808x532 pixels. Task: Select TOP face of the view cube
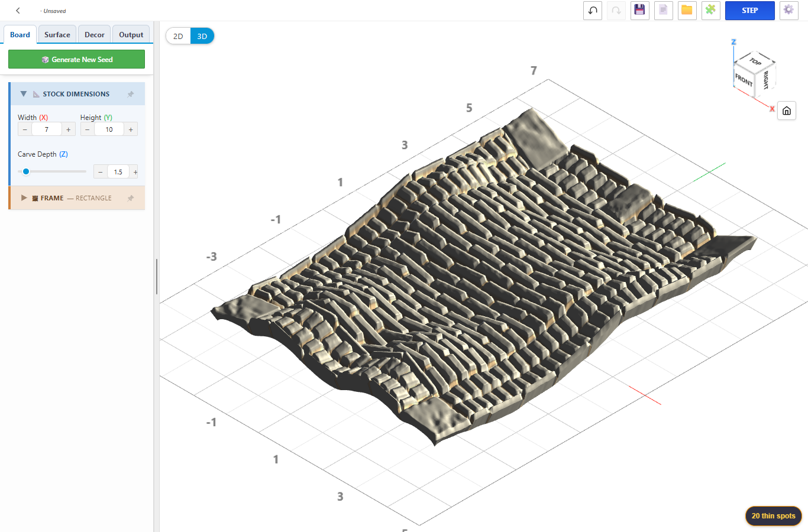[755, 61]
